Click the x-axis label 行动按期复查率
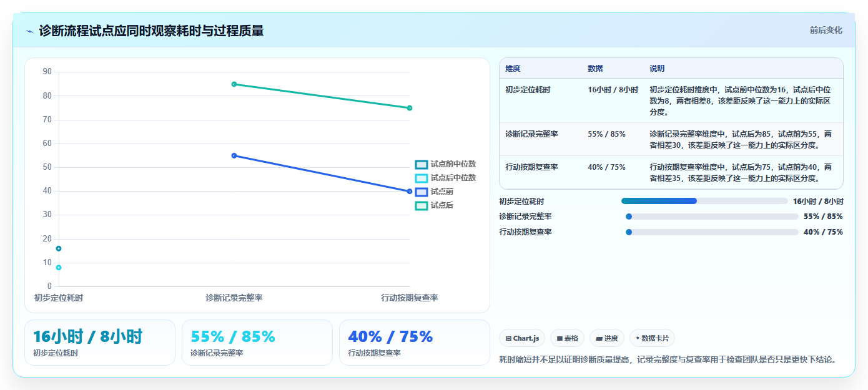This screenshot has width=868, height=390. point(410,298)
